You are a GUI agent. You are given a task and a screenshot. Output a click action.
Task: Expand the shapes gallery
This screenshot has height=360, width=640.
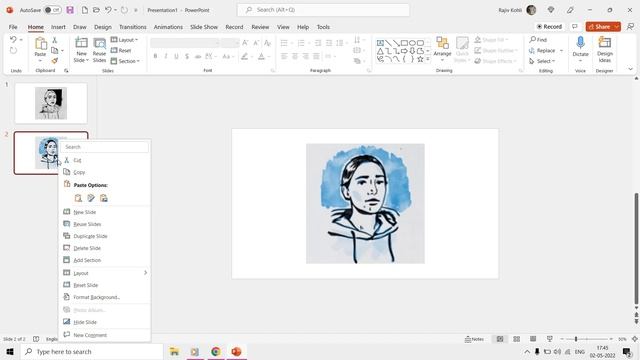(428, 60)
